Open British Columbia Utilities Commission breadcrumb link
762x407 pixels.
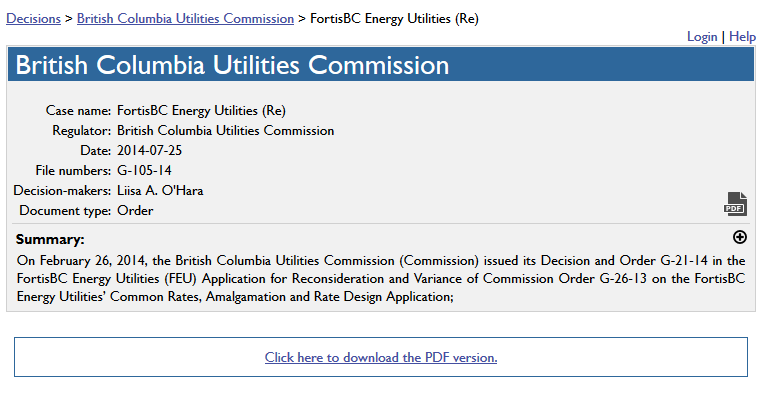pyautogui.click(x=185, y=18)
